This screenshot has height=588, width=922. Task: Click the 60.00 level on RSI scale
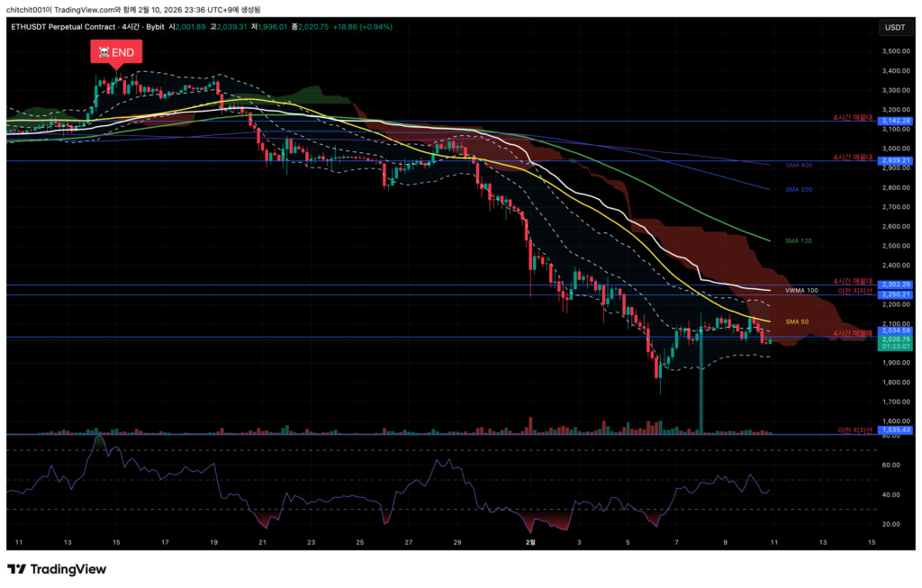891,466
